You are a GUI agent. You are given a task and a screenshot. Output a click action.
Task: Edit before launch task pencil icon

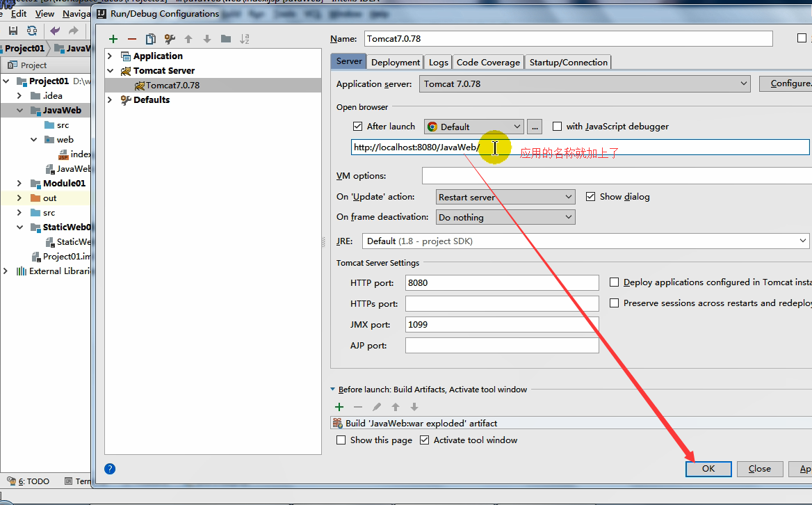(377, 407)
